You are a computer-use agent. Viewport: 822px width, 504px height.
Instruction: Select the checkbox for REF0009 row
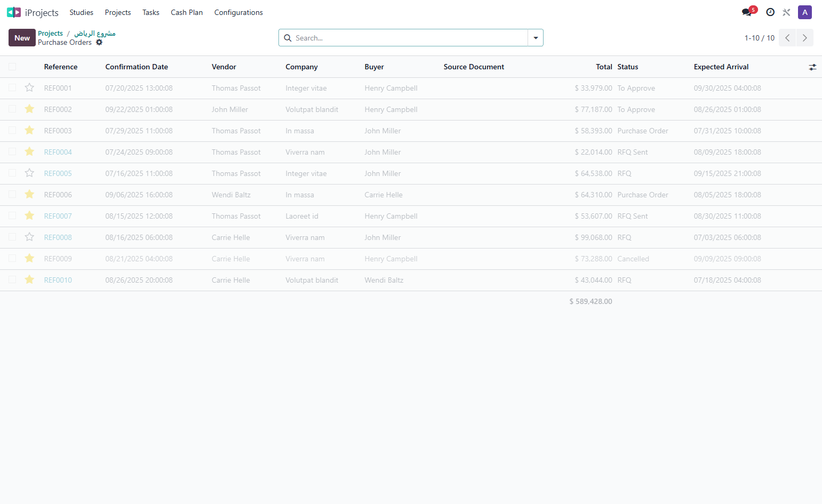(x=12, y=258)
